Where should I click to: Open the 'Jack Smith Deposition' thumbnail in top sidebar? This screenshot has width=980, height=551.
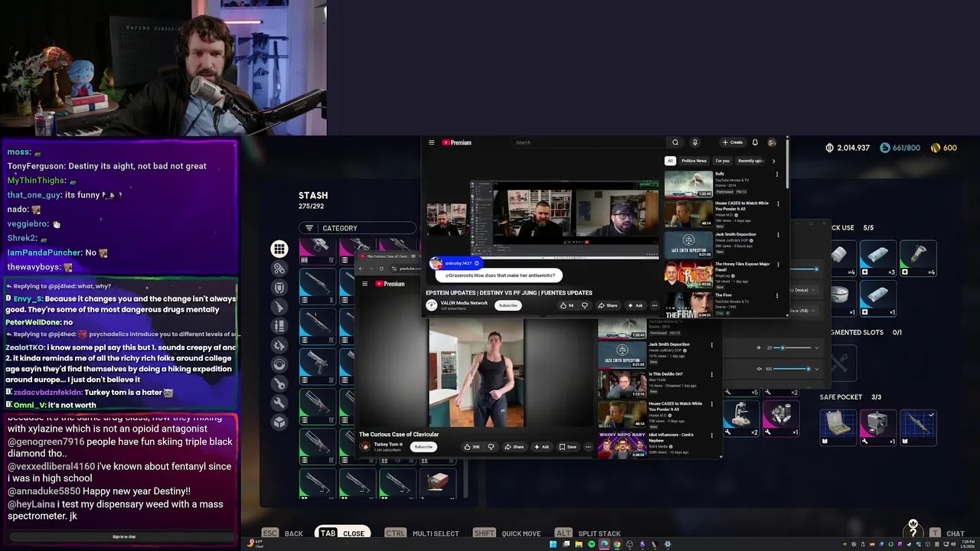(688, 244)
